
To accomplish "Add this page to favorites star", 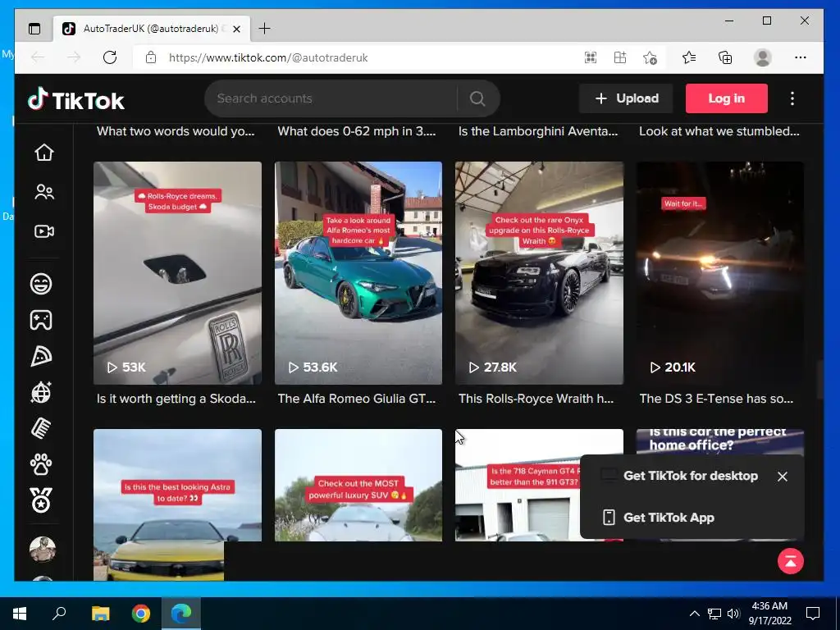I will [x=650, y=57].
